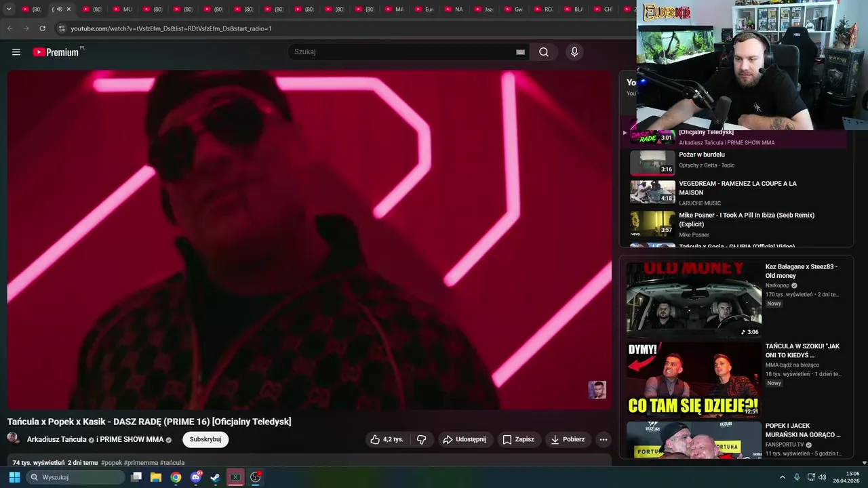868x488 pixels.
Task: Open Kaz Bałagane x Steez83 title link
Action: 802,271
